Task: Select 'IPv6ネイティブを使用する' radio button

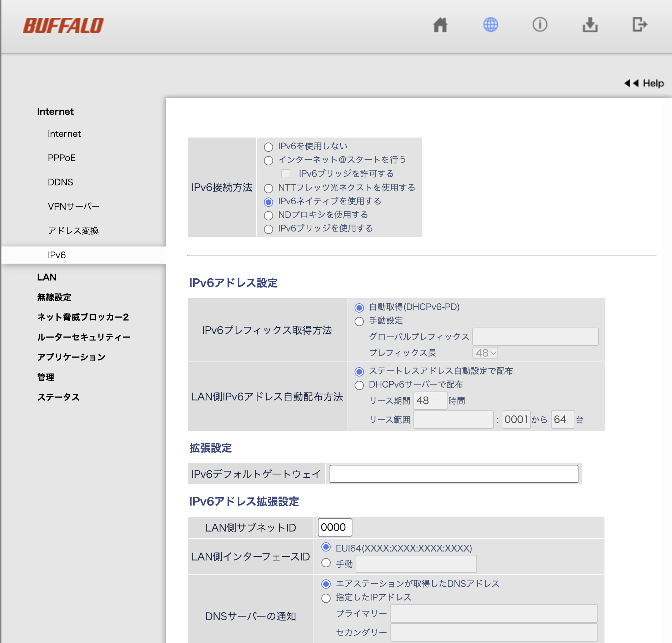Action: tap(269, 202)
